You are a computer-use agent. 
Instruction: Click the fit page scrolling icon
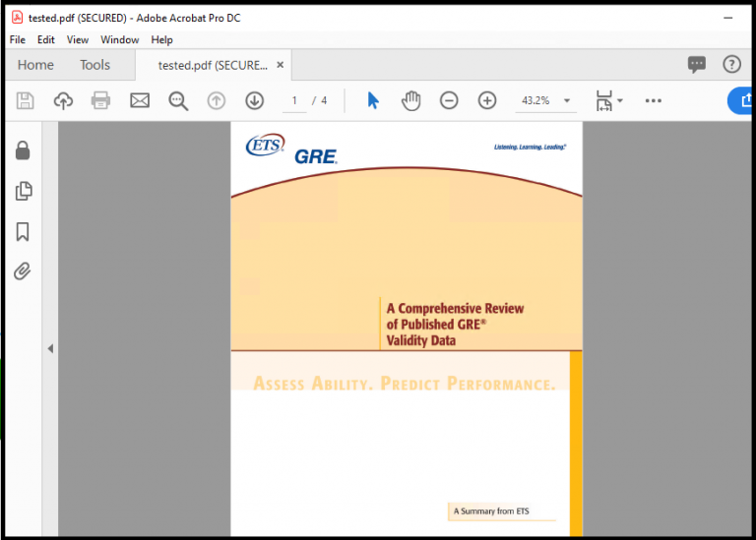click(603, 100)
